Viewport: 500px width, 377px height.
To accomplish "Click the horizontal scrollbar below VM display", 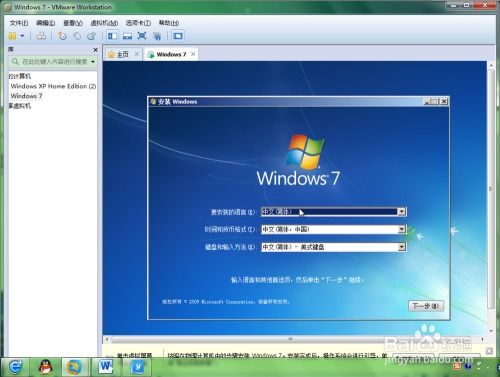I will pos(294,339).
